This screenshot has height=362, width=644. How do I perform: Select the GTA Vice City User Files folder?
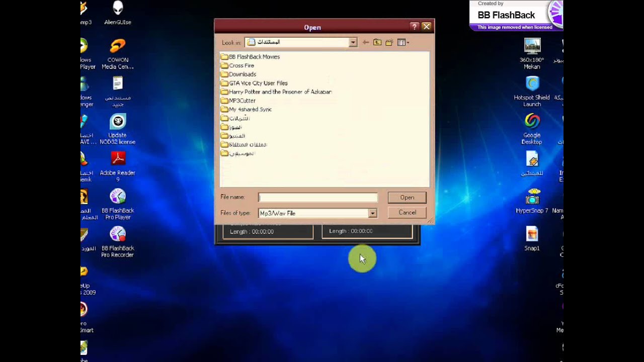click(x=254, y=83)
